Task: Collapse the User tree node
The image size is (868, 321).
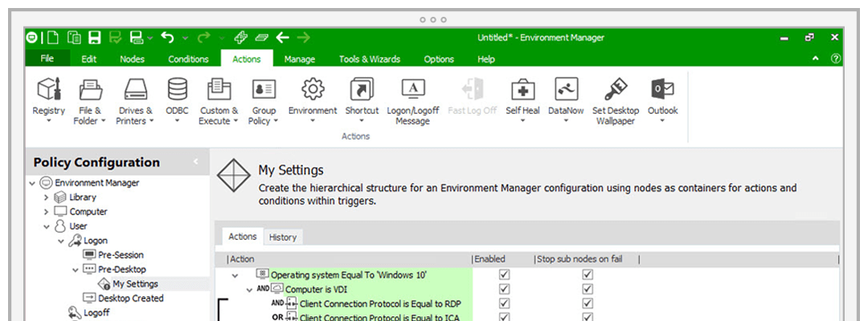Action: pos(47,226)
